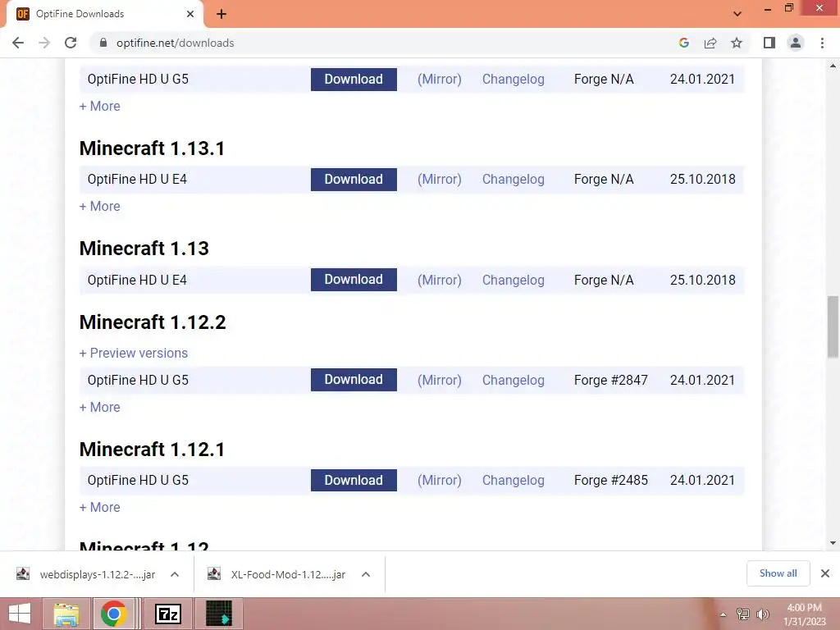The width and height of the screenshot is (840, 630).
Task: Click the Minecraft 1.13.1 heading
Action: click(x=152, y=148)
